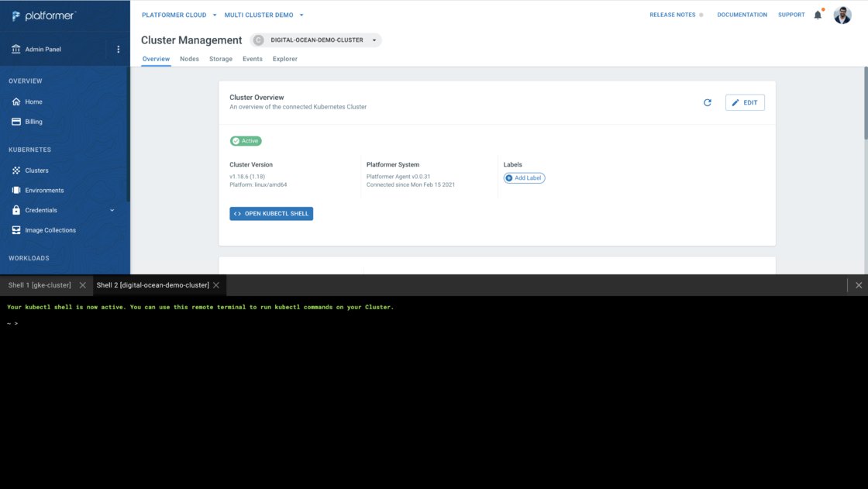Screen dimensions: 868x489
Task: Click the overview description subtitle
Action: (x=298, y=107)
